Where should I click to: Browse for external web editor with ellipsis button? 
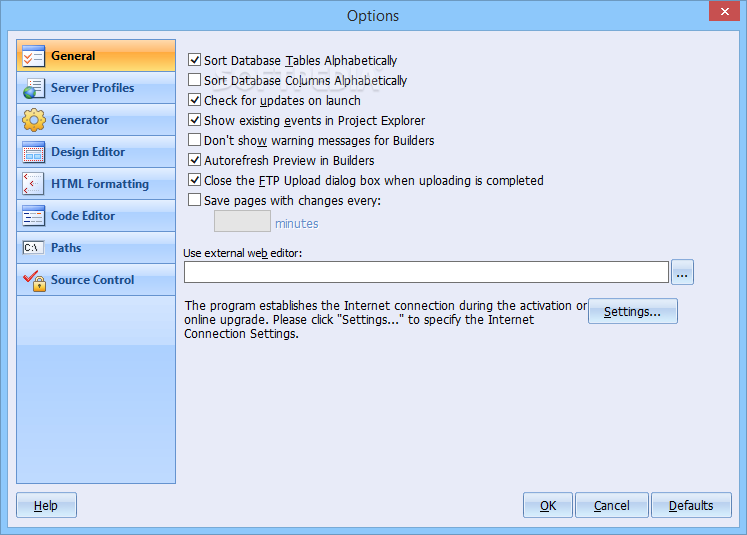tap(682, 272)
